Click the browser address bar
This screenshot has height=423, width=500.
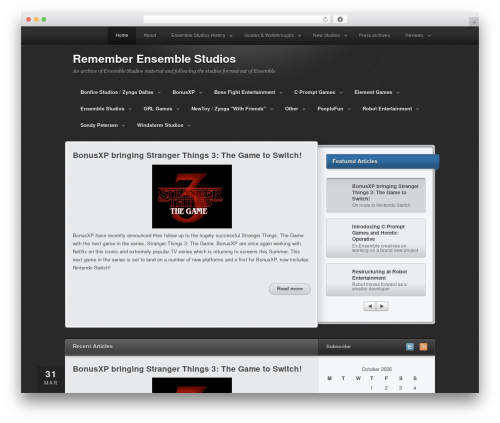pos(237,19)
